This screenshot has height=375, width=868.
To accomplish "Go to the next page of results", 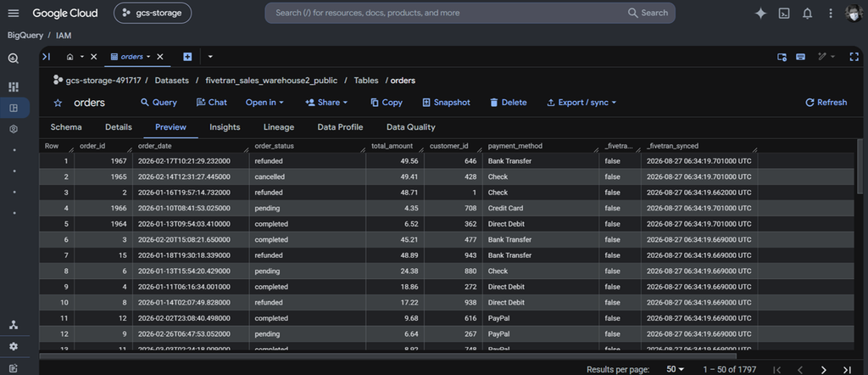I will click(824, 369).
